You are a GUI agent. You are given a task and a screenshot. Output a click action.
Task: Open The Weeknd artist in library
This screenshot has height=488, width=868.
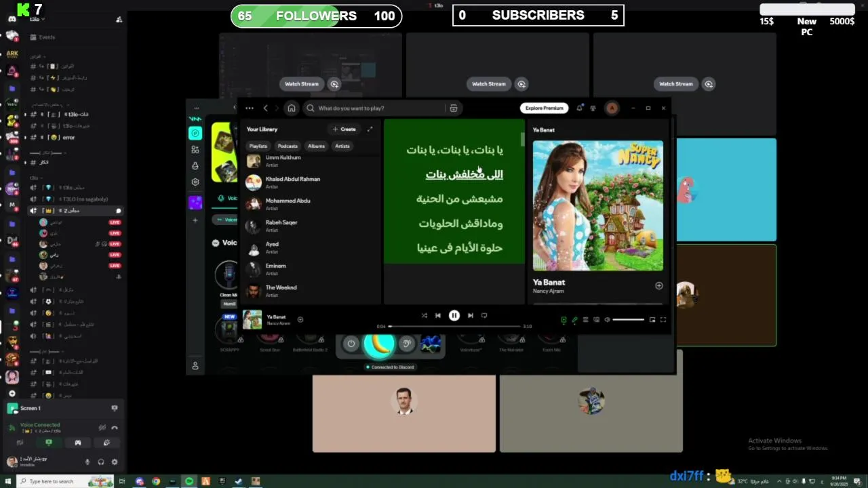[311, 291]
